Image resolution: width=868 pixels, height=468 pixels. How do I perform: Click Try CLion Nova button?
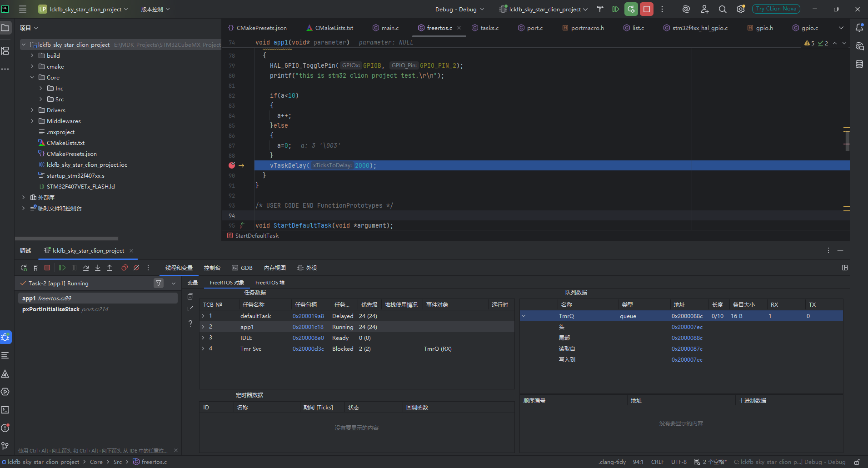coord(776,9)
